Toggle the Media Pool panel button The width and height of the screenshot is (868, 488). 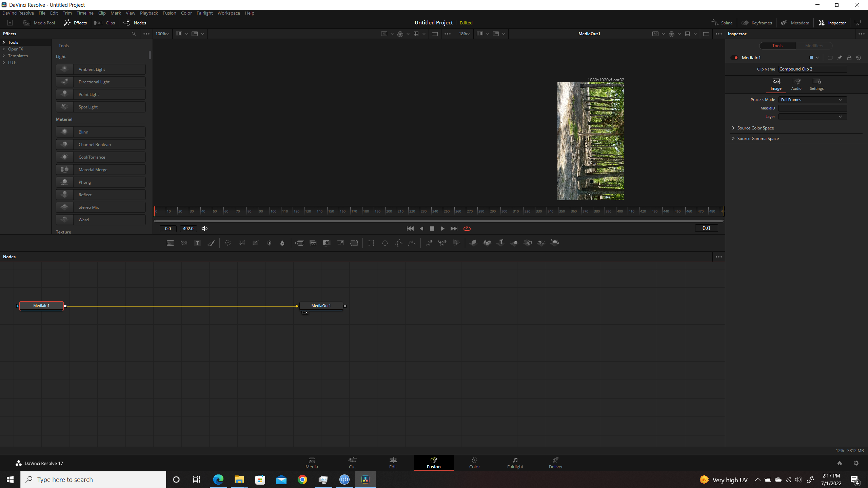click(39, 23)
